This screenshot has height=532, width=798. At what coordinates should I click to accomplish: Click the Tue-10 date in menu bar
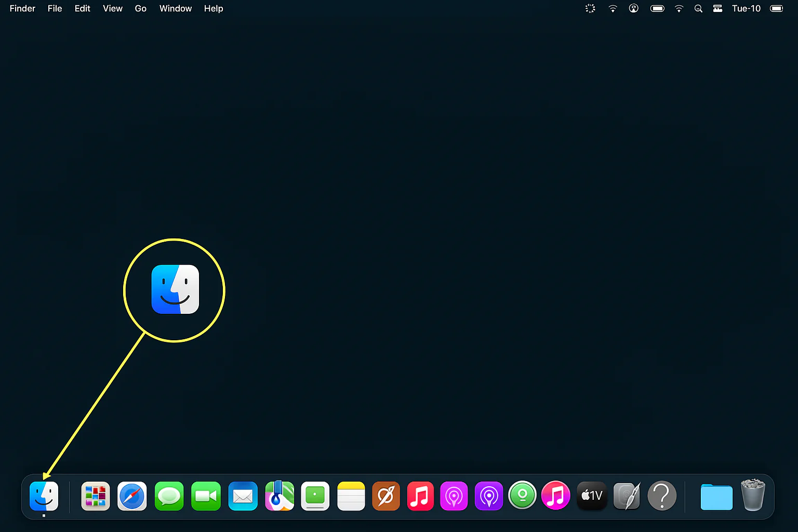tap(746, 8)
